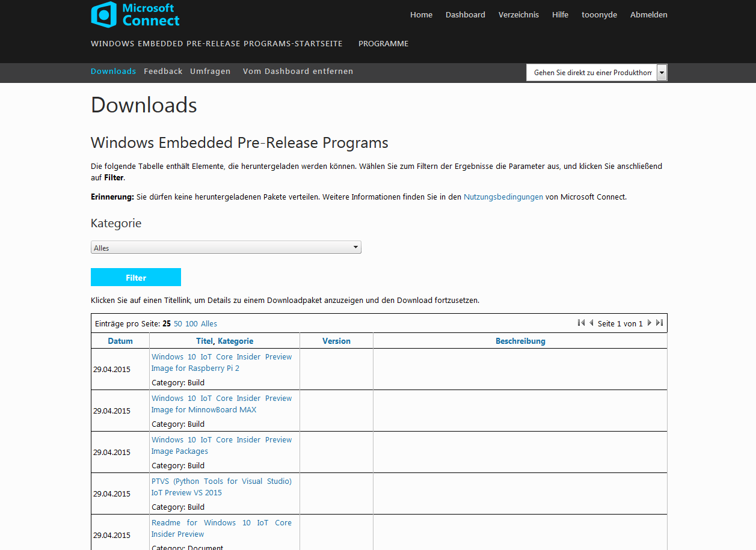This screenshot has height=550, width=756.
Task: Open Hilfe in top navigation
Action: [x=560, y=14]
